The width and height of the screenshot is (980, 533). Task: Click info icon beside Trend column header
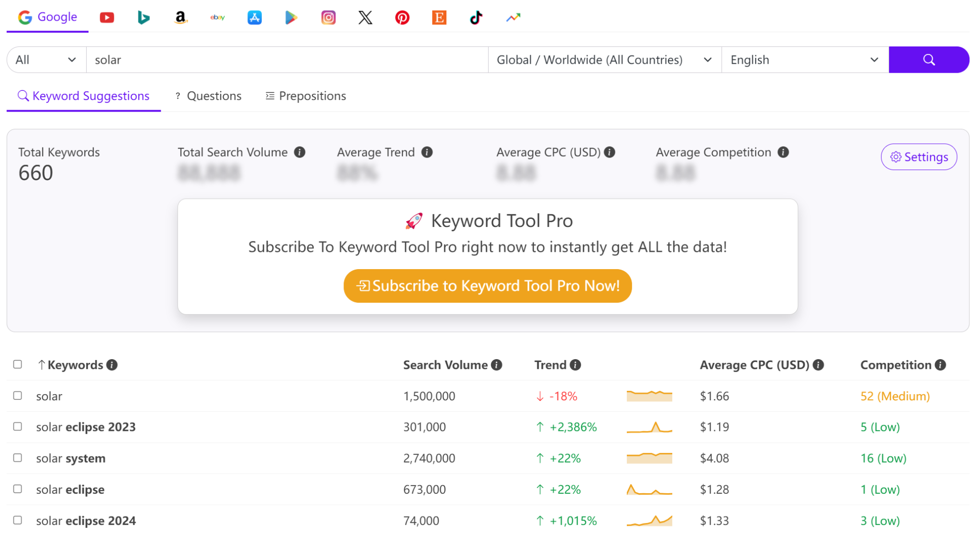tap(575, 365)
